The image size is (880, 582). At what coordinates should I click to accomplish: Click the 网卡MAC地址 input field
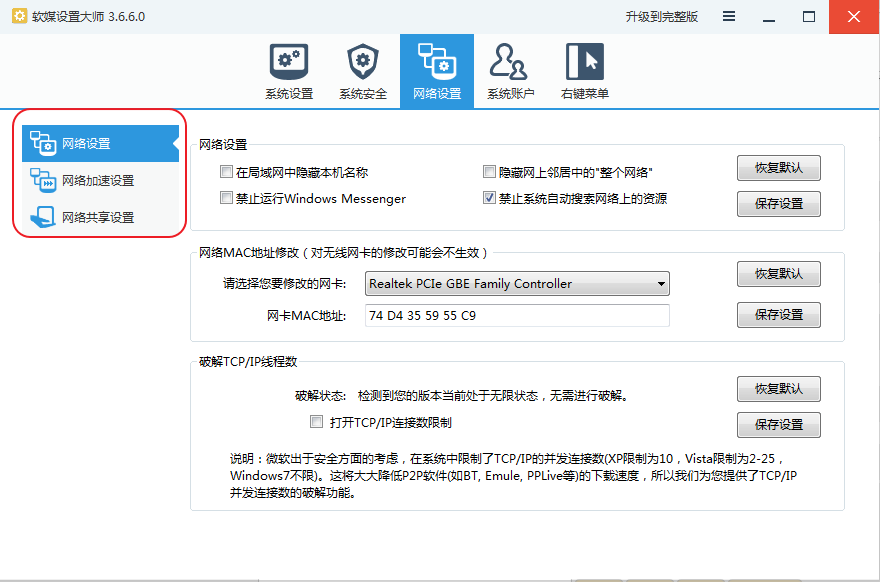tap(516, 316)
